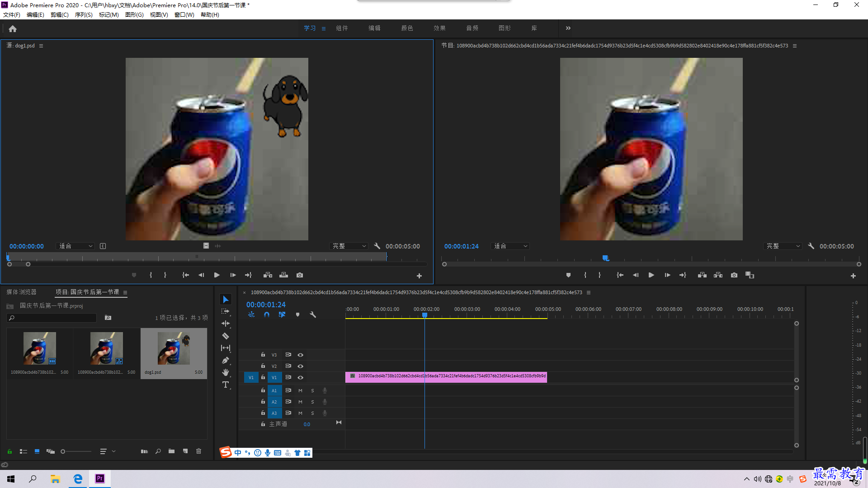Click the timeline playhead marker
The width and height of the screenshot is (868, 488).
(x=425, y=315)
